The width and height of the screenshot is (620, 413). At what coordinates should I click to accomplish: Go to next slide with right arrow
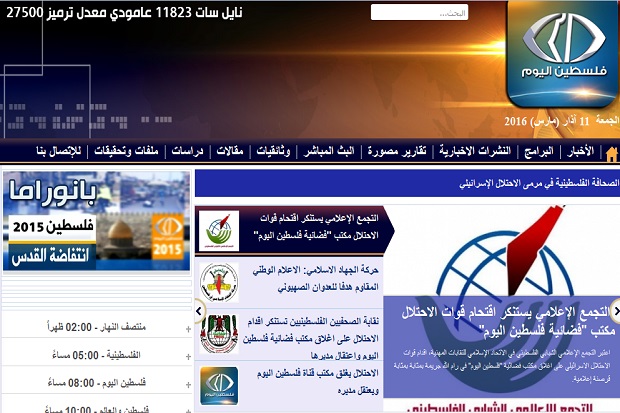pos(615,311)
